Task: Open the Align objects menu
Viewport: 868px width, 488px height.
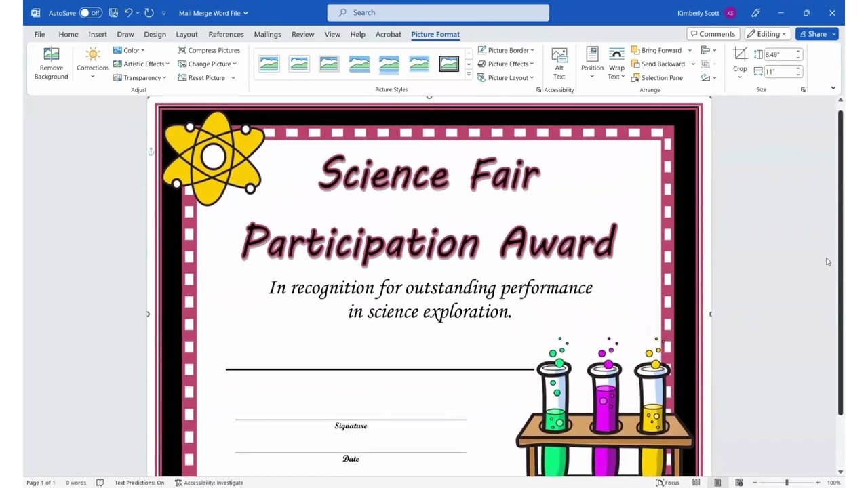Action: click(x=709, y=50)
